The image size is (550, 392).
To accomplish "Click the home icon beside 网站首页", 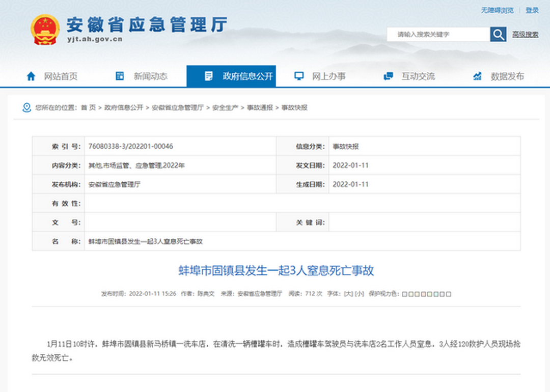I will pyautogui.click(x=31, y=76).
